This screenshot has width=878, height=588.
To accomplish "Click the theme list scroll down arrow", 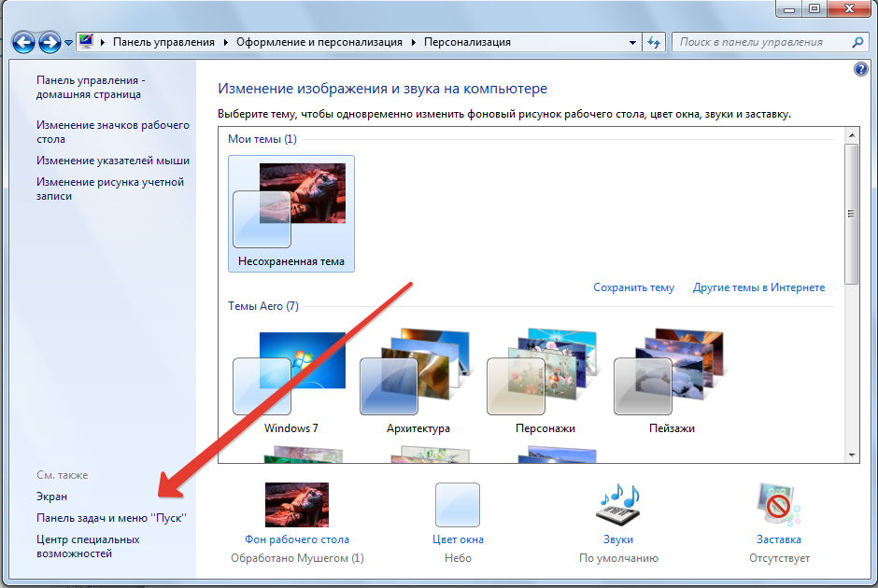I will pos(852,455).
